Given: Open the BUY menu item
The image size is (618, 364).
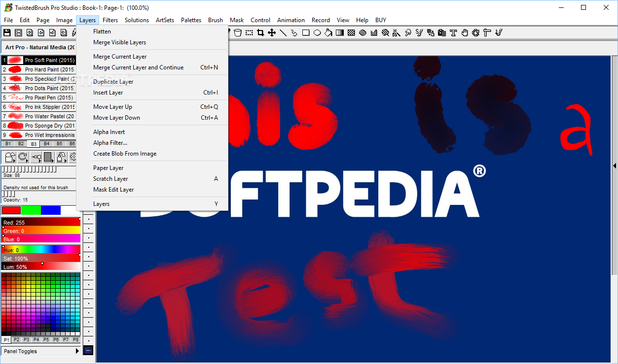Looking at the screenshot, I should (381, 20).
